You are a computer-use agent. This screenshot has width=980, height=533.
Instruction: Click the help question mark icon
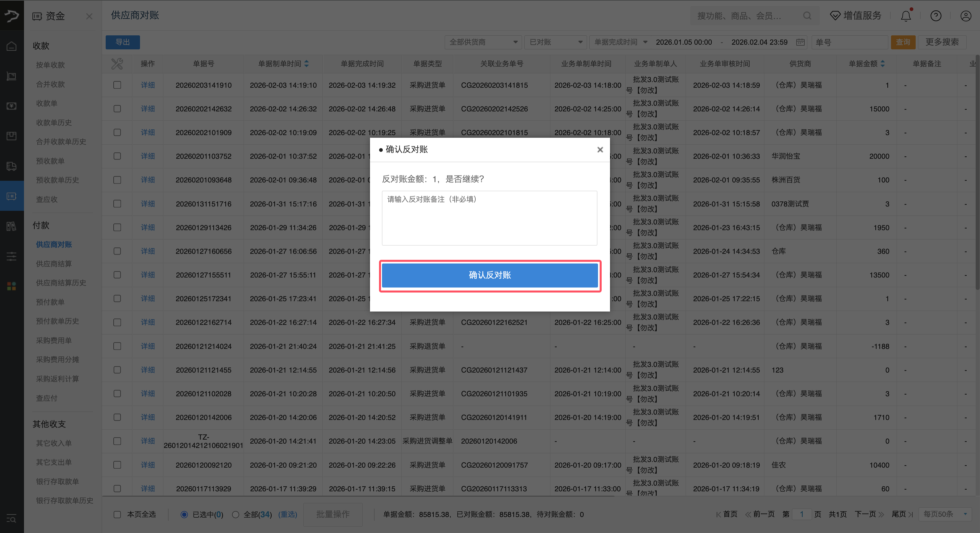[936, 16]
